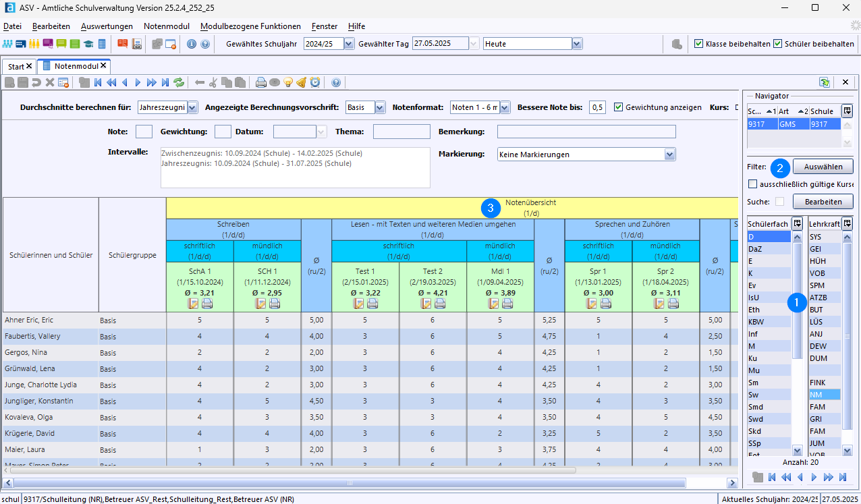Click the printer icon in module toolbar
Screen dimensions: 861x504
261,82
